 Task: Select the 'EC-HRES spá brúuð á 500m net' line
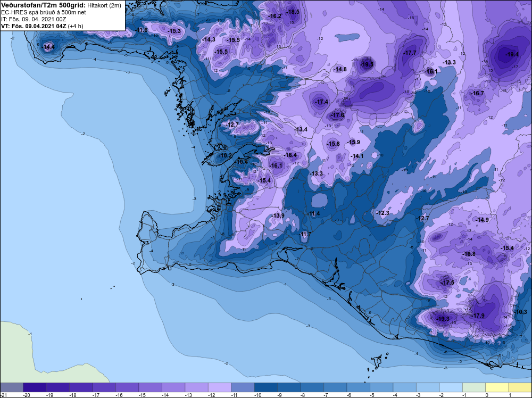[44, 12]
